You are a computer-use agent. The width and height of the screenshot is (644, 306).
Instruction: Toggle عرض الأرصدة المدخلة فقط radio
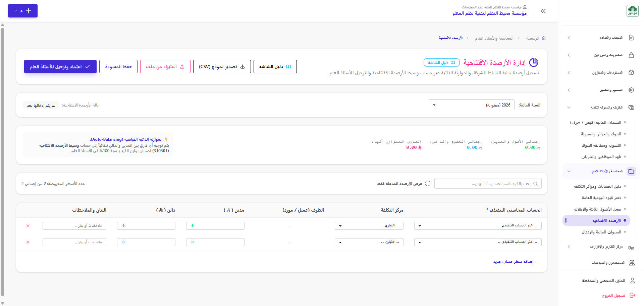428,184
